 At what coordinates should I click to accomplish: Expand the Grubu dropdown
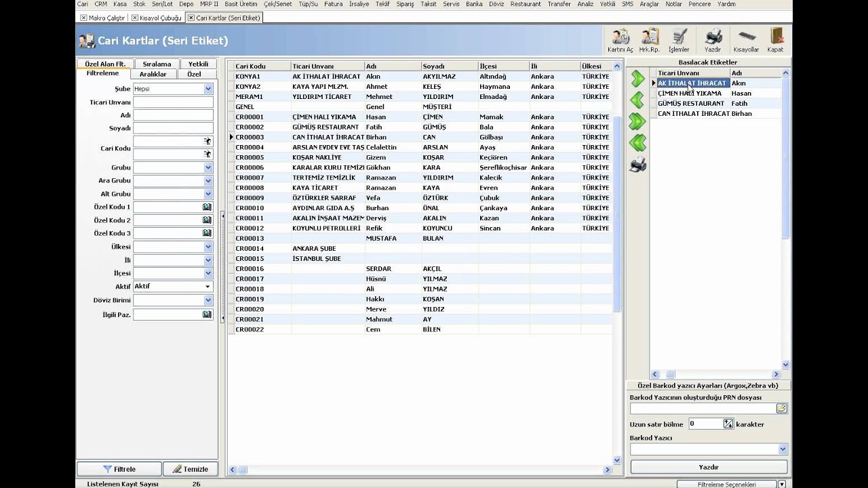click(208, 167)
